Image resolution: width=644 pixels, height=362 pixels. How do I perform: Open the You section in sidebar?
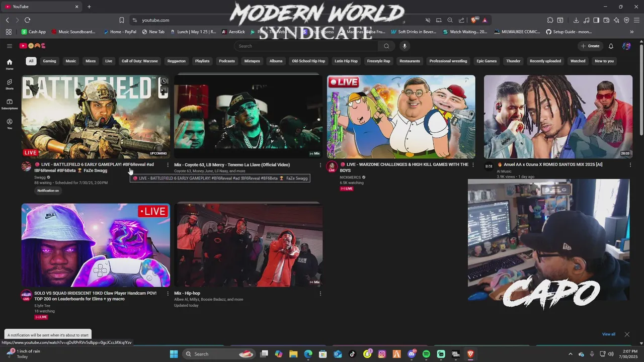point(9,124)
